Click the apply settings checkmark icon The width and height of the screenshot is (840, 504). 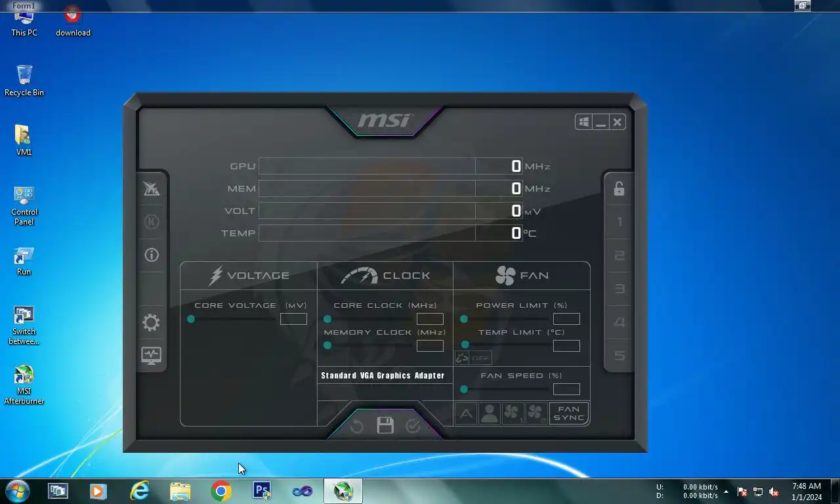point(413,427)
